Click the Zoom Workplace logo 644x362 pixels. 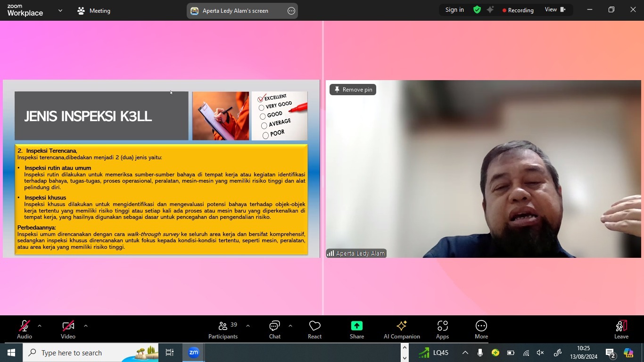25,10
